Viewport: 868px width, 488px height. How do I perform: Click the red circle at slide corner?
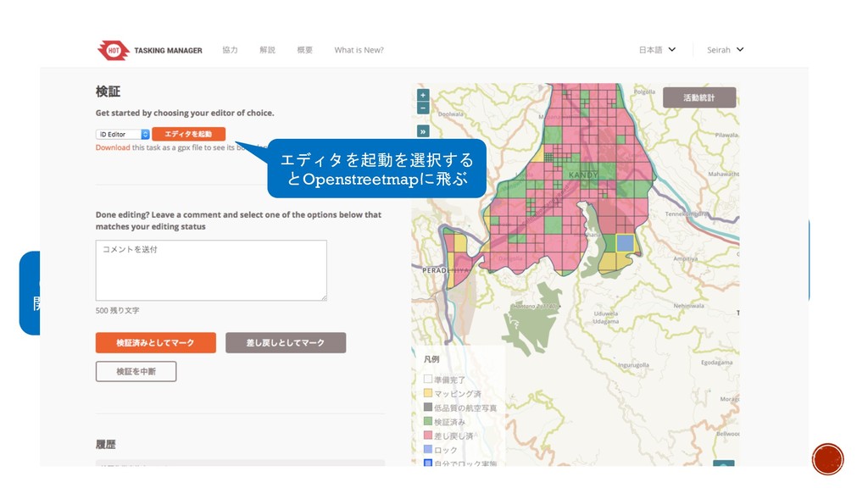click(x=827, y=459)
